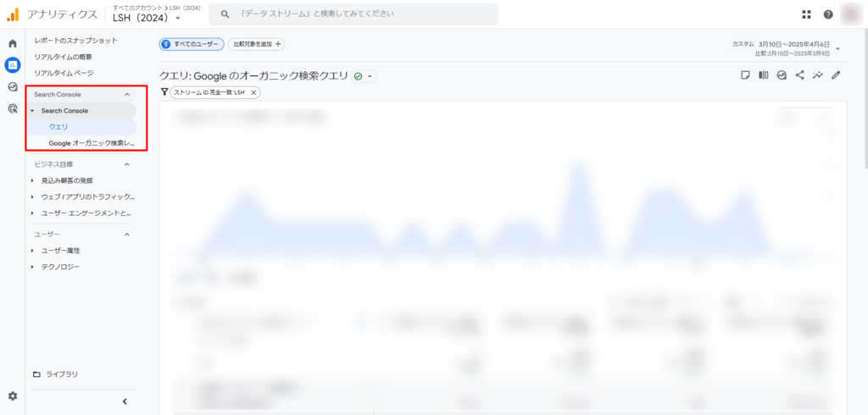Open the report status check dropdown
The width and height of the screenshot is (868, 415).
point(364,76)
